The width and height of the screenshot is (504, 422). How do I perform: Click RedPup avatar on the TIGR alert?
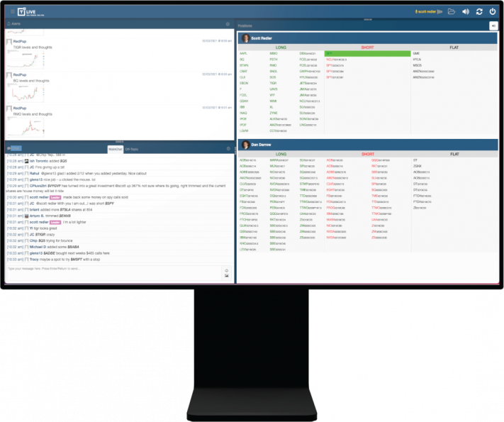(9, 42)
